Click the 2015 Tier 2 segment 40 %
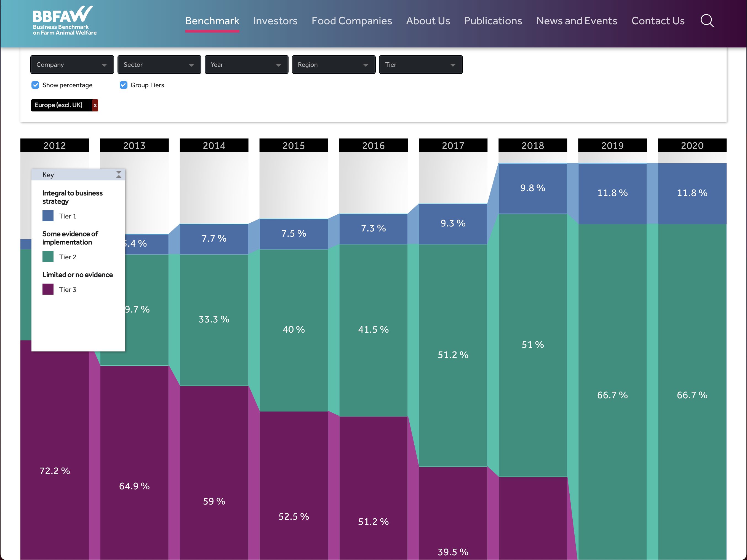This screenshot has height=560, width=747. pyautogui.click(x=294, y=330)
